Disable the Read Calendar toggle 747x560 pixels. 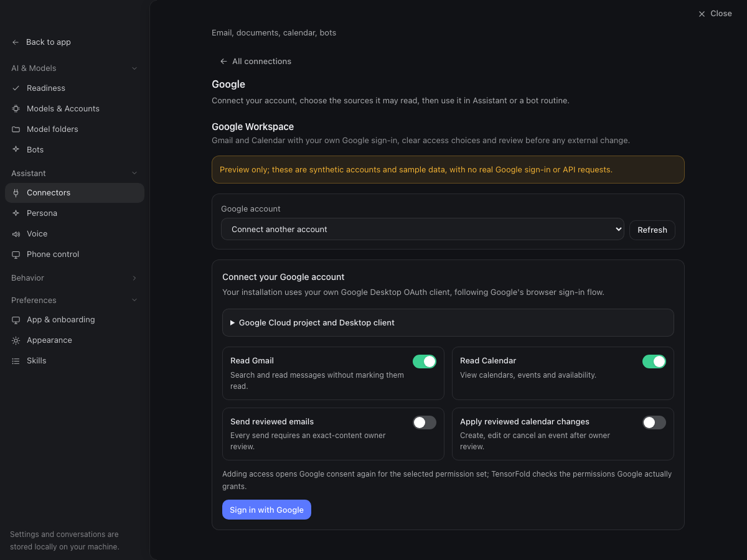[654, 362]
